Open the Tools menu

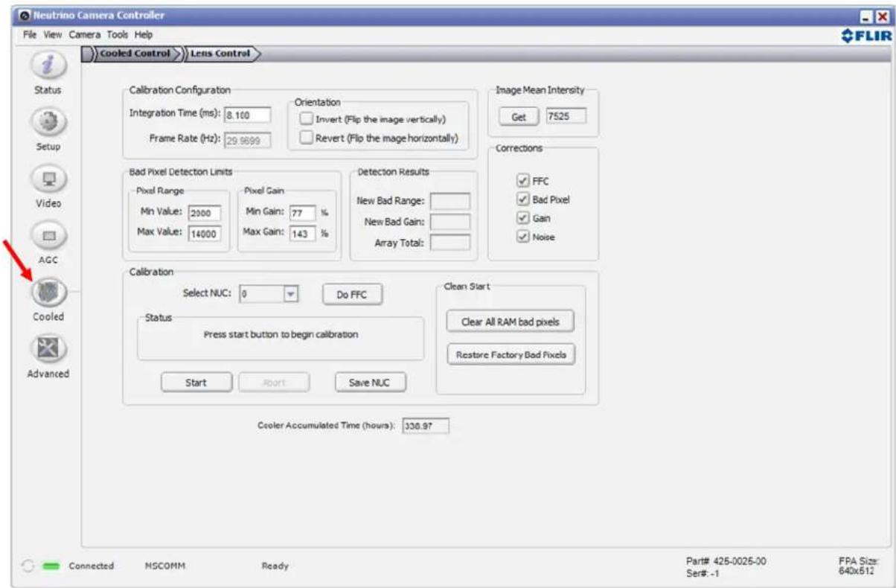(x=119, y=35)
